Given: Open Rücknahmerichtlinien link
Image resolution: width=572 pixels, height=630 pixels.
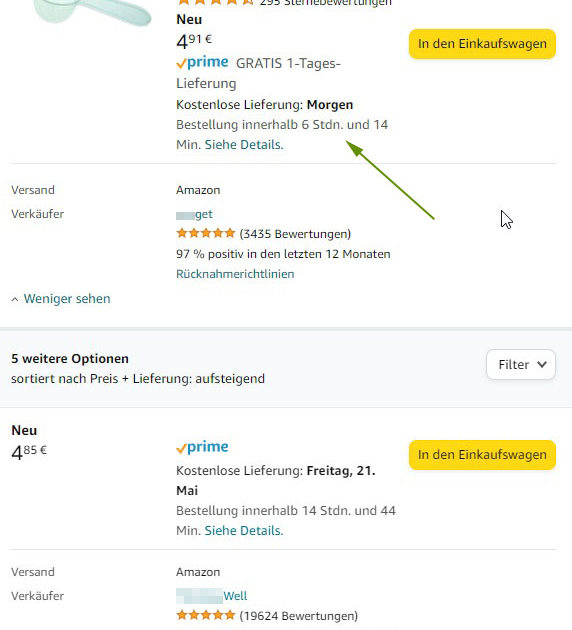Looking at the screenshot, I should pyautogui.click(x=235, y=274).
